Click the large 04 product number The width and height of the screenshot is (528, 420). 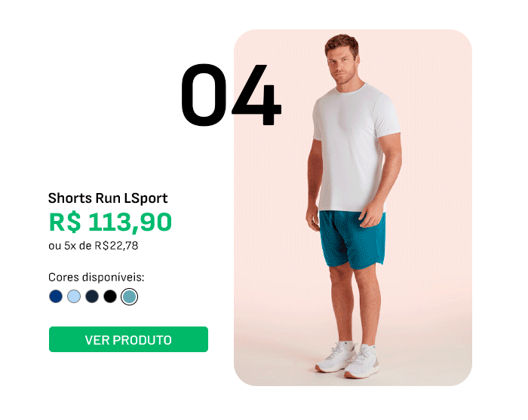coord(231,95)
